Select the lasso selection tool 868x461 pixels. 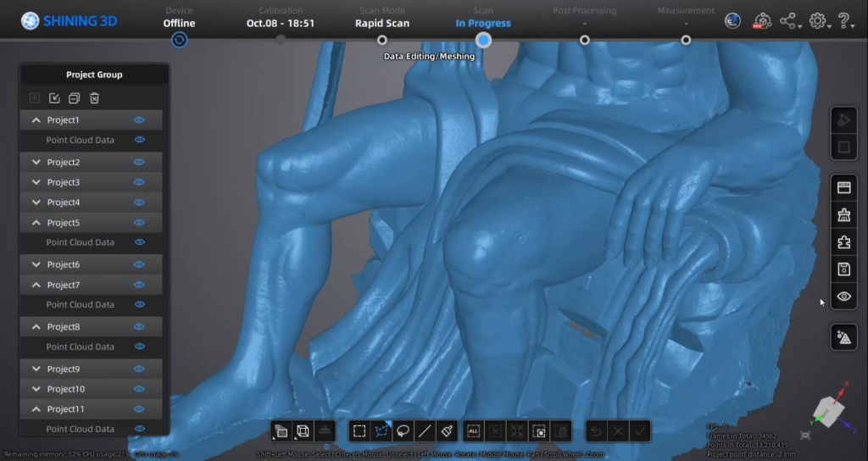point(403,431)
